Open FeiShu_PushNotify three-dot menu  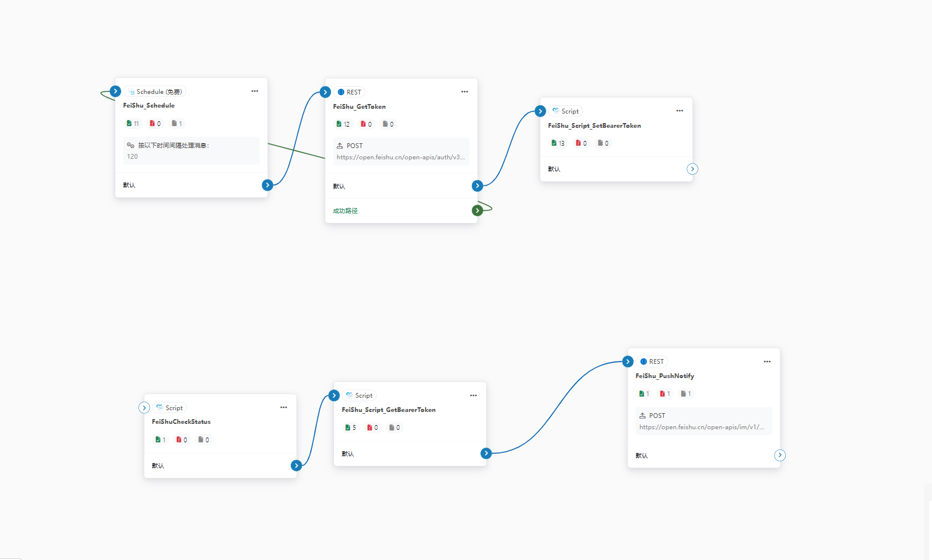[x=767, y=361]
